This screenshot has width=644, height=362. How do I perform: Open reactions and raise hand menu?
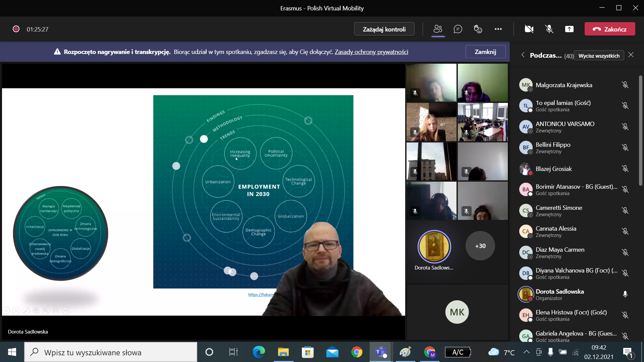(478, 29)
